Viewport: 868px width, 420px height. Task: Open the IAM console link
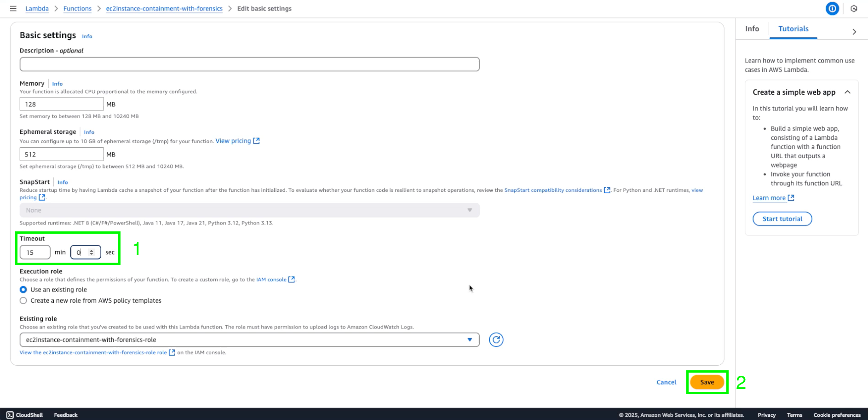click(x=275, y=280)
